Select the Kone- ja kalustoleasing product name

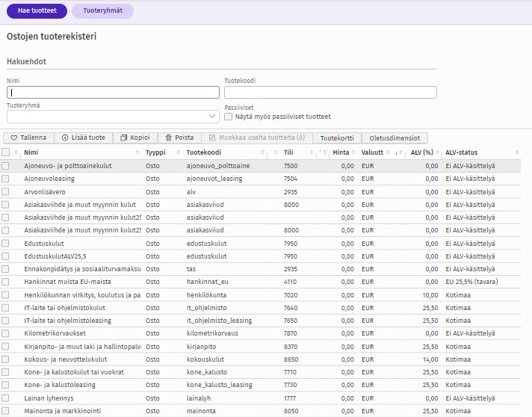[x=60, y=385]
